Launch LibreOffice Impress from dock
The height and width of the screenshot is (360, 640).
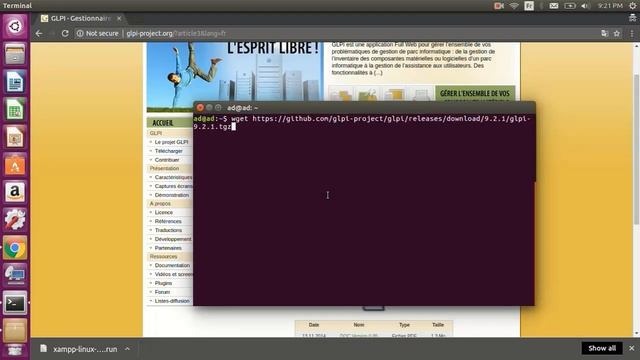[15, 137]
